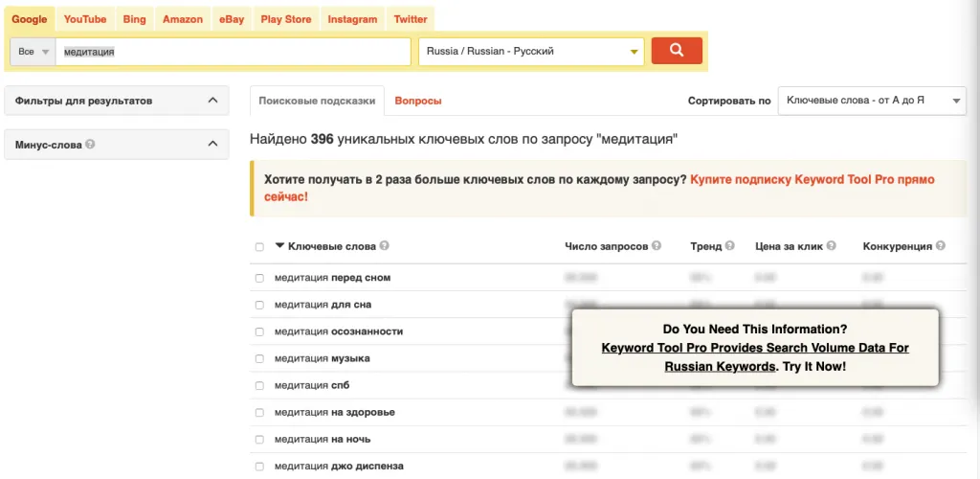980x479 pixels.
Task: Check the box for медитация для сна
Action: (x=259, y=306)
